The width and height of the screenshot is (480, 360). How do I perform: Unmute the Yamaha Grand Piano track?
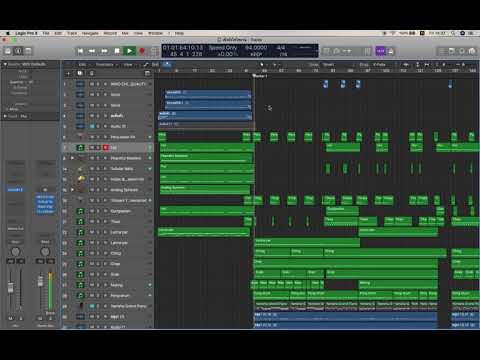92,306
